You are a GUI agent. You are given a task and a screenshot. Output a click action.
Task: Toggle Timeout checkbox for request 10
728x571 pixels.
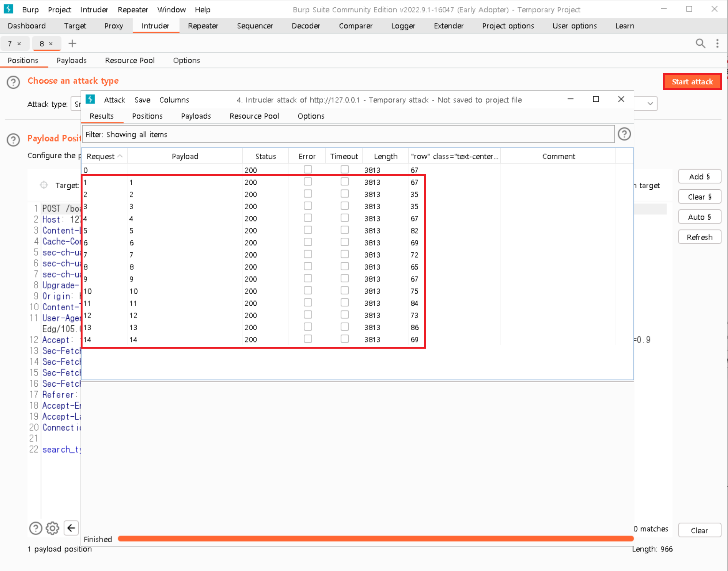click(x=344, y=290)
